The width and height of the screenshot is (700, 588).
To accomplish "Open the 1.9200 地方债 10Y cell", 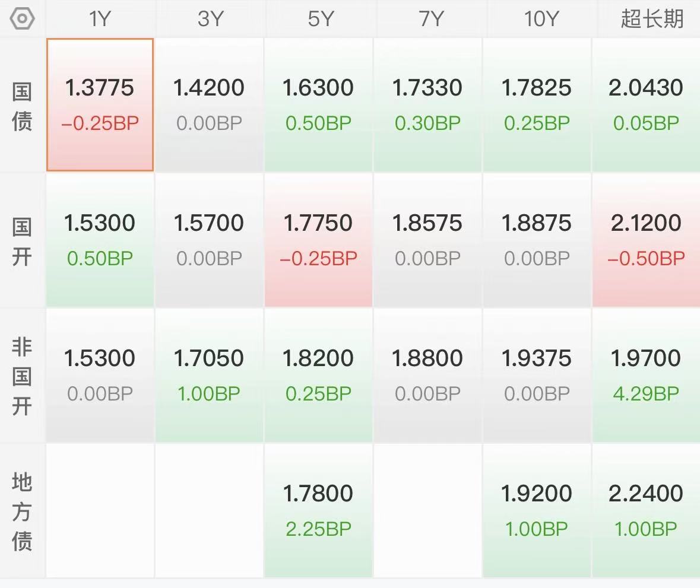I will pos(537,510).
